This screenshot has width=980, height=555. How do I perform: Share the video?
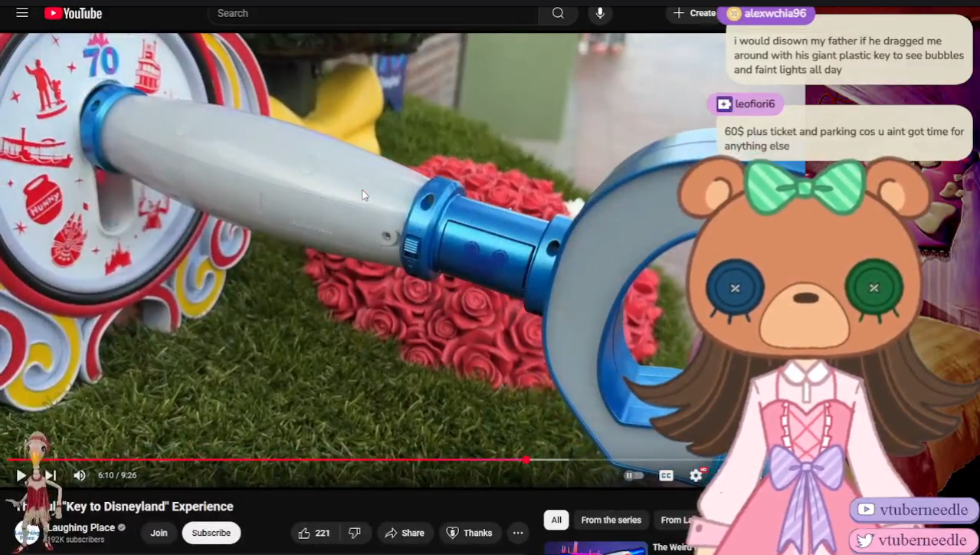(404, 533)
